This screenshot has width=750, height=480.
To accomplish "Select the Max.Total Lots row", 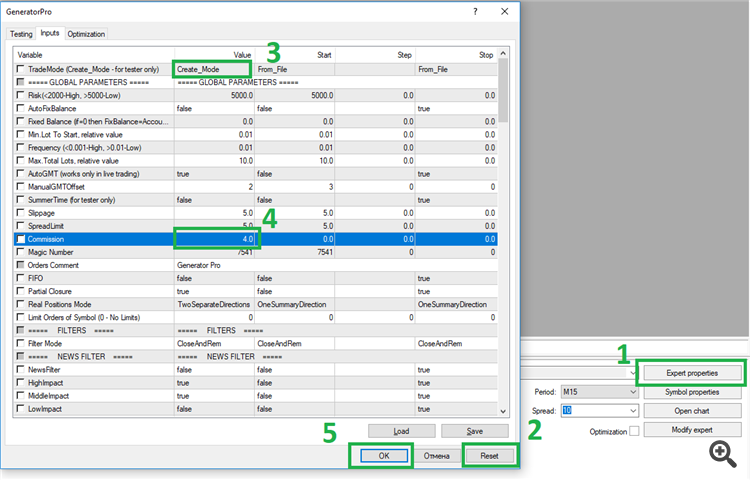I will 255,160.
